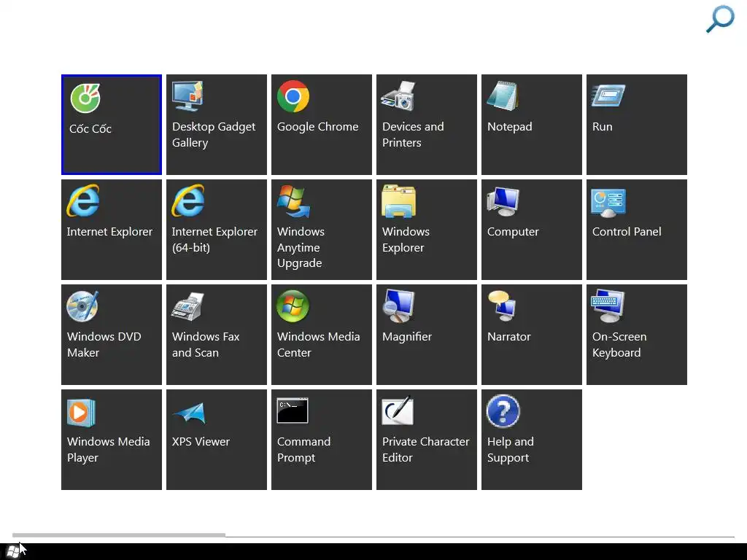Open the On-Screen Keyboard

[637, 335]
